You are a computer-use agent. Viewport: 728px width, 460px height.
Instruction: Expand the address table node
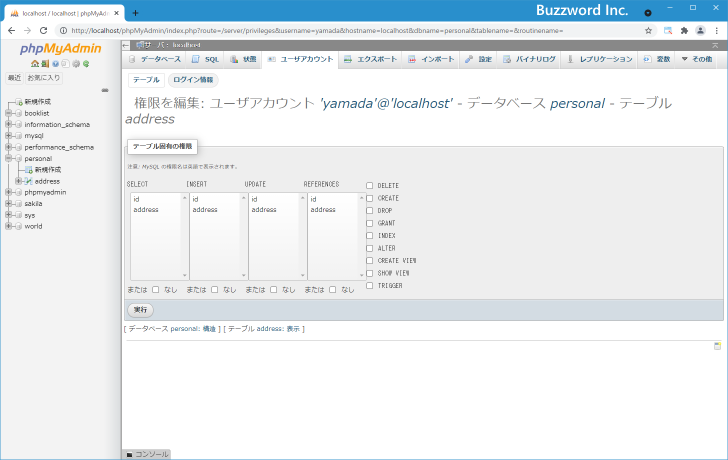(x=19, y=181)
